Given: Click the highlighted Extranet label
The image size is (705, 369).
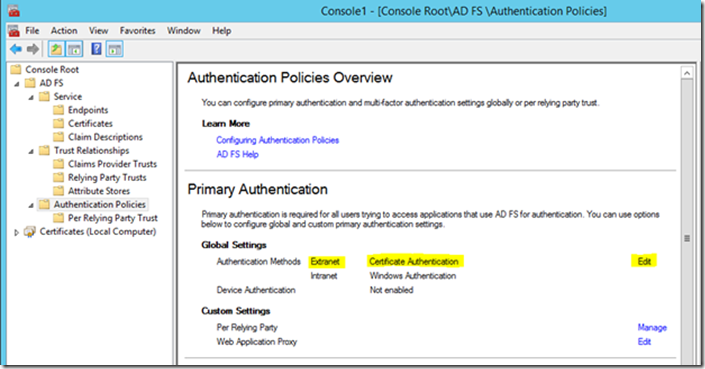Looking at the screenshot, I should (x=325, y=262).
